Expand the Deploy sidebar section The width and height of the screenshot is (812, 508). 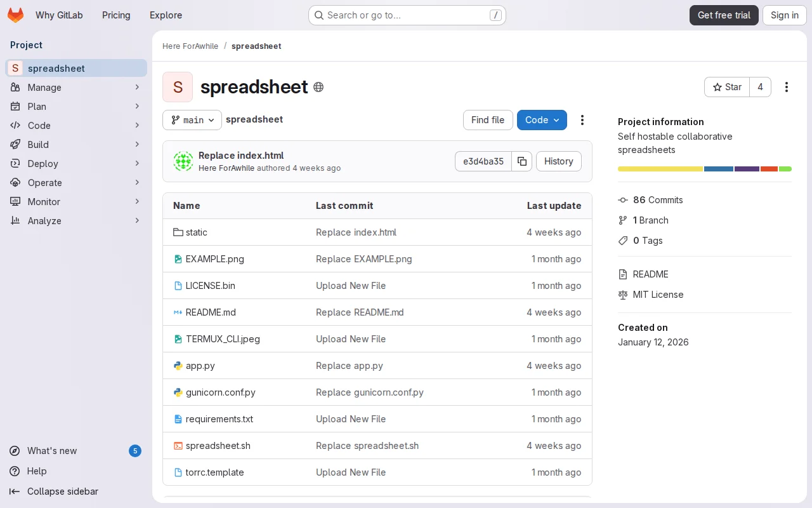pos(76,163)
